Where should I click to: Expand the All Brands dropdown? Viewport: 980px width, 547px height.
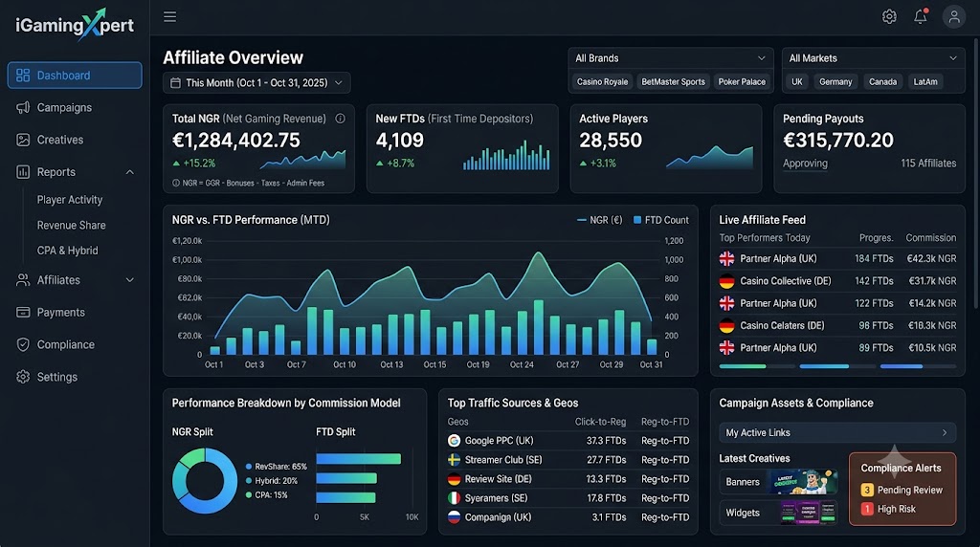point(670,58)
